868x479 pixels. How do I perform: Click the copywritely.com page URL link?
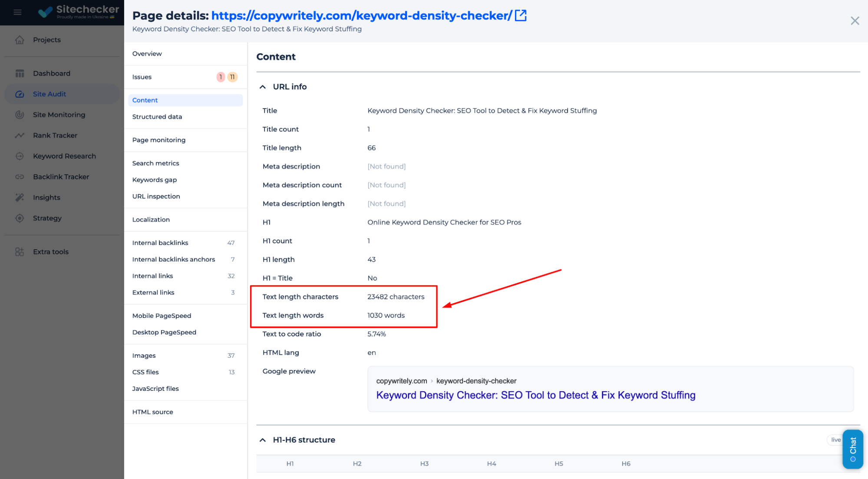[x=362, y=16]
